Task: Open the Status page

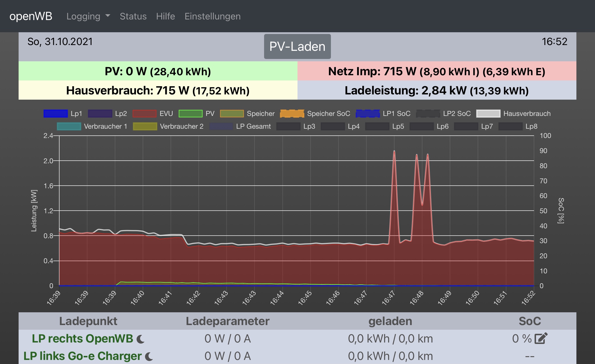Action: click(x=133, y=16)
